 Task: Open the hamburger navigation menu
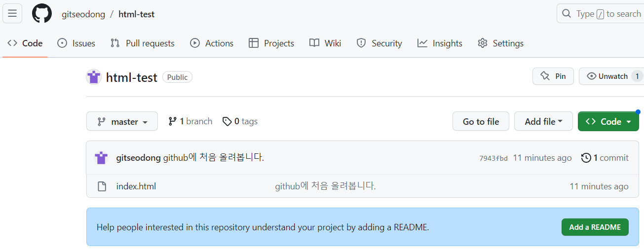pos(12,13)
